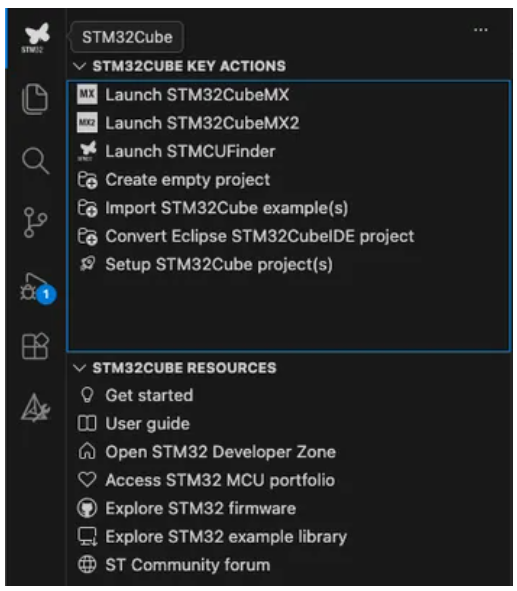517x591 pixels.
Task: Open the STM32Cube view in activity bar
Action: (37, 37)
